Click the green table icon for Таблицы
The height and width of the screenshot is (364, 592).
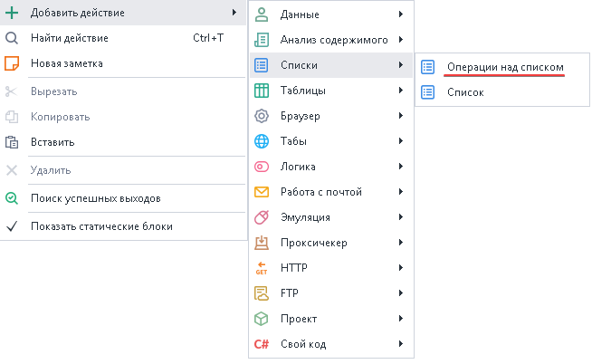click(262, 91)
